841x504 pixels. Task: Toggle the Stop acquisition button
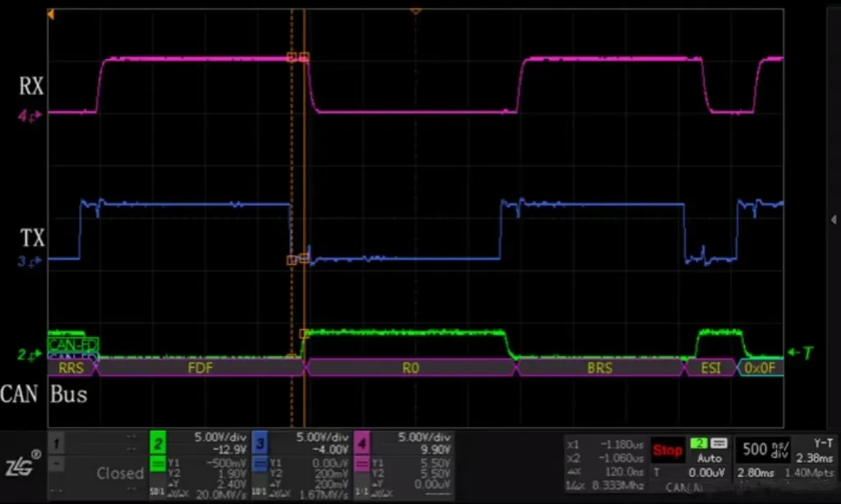click(x=667, y=451)
